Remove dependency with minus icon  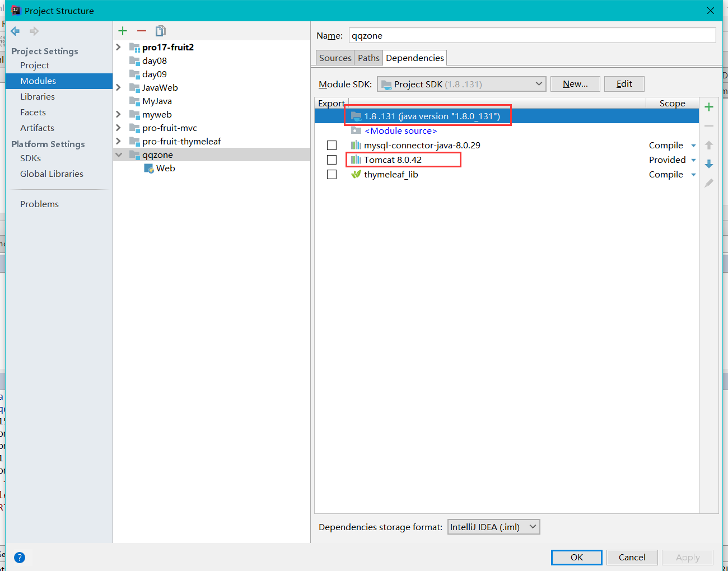709,126
